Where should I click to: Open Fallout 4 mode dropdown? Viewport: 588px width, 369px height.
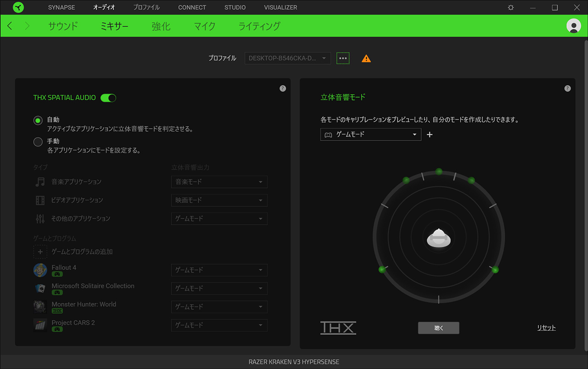point(219,270)
